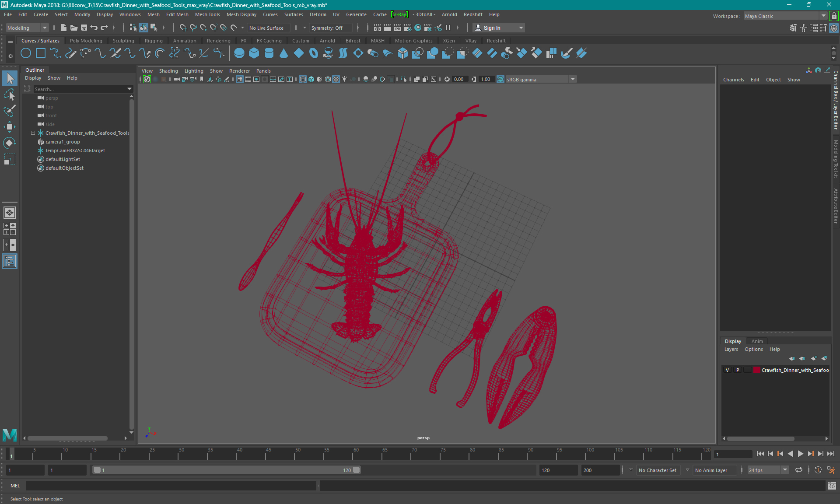Expand Crawfish_Dinner_with_Seafood_Tools group
Image resolution: width=840 pixels, height=504 pixels.
[x=32, y=133]
